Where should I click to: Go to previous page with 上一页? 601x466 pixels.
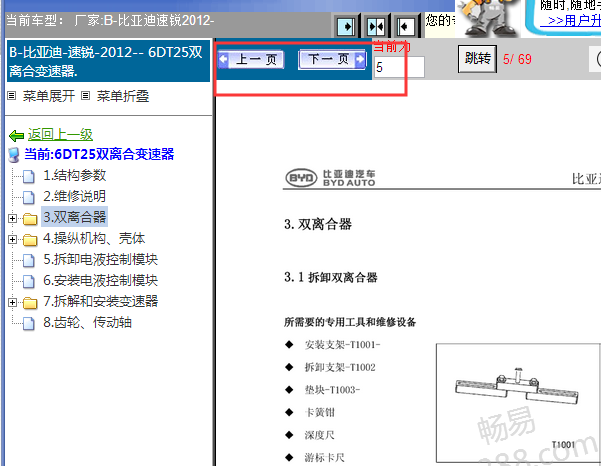pyautogui.click(x=251, y=59)
